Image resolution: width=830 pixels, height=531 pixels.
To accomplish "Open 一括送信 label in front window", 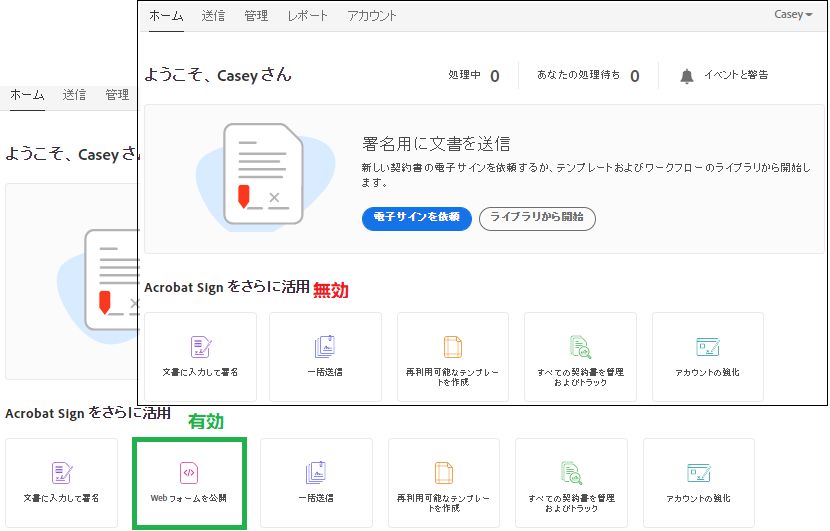I will pyautogui.click(x=325, y=372).
